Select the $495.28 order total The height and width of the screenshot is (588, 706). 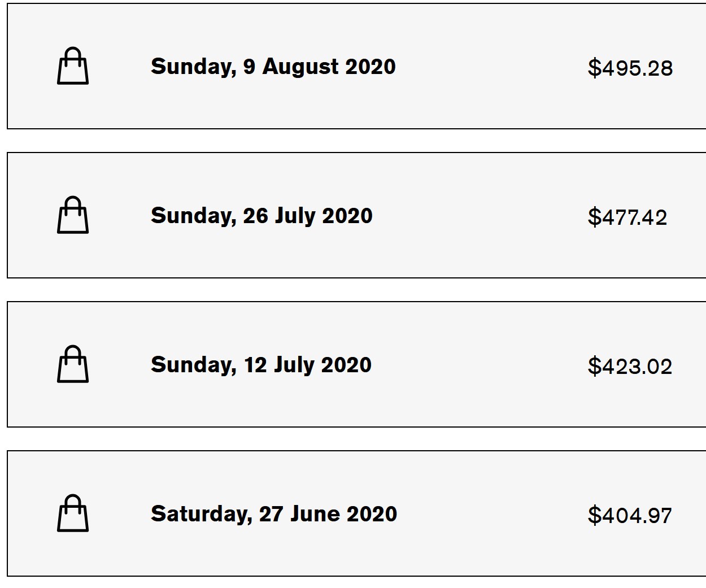coord(630,68)
